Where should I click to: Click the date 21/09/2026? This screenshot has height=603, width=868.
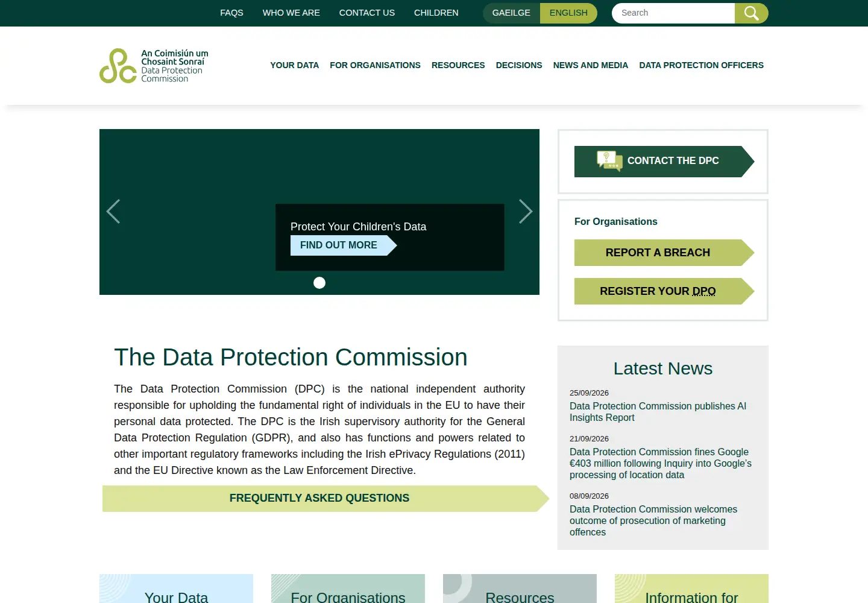pyautogui.click(x=589, y=439)
